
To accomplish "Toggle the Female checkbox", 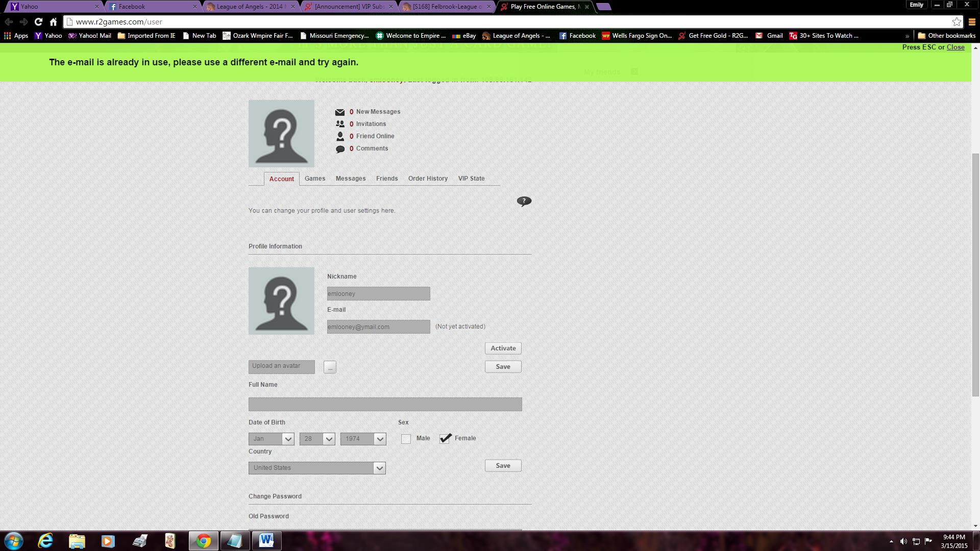I will pyautogui.click(x=445, y=439).
